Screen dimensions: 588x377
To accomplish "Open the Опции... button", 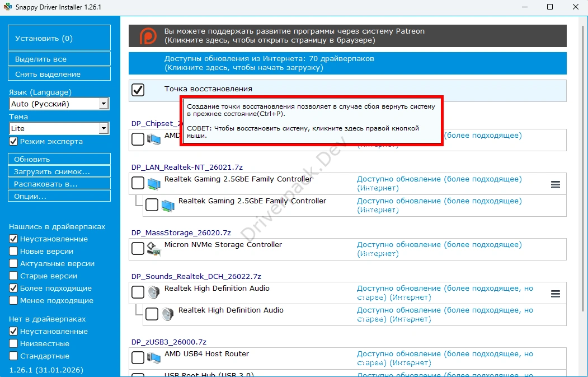I will tap(59, 197).
